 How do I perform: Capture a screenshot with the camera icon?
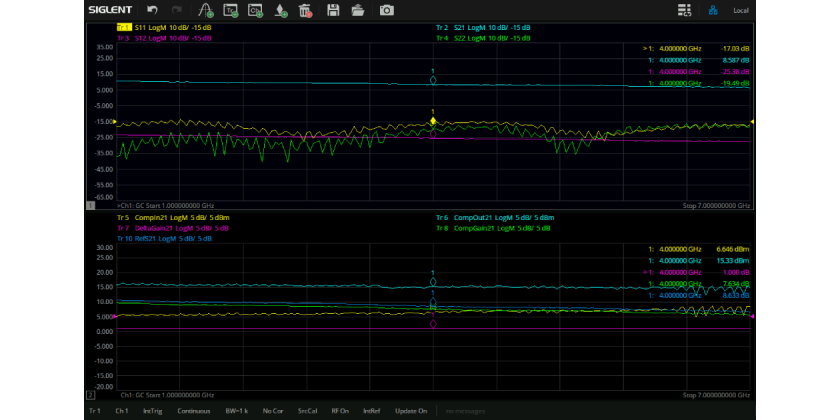tap(386, 10)
